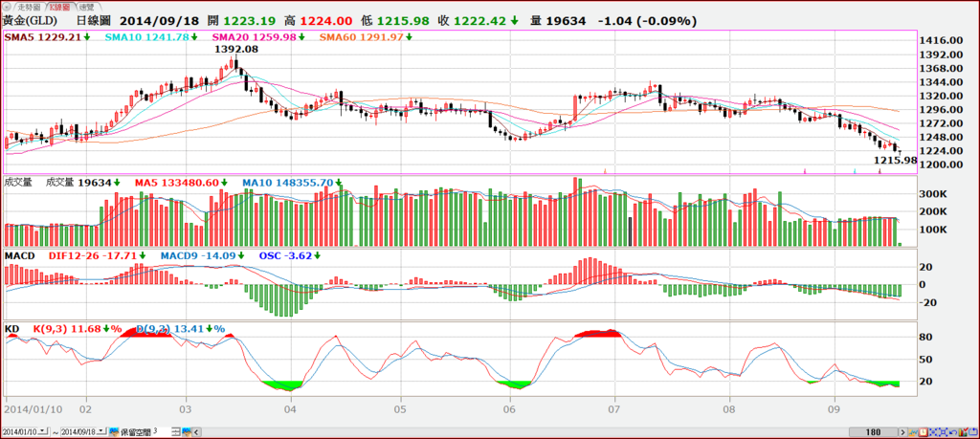980x439 pixels.
Task: Click the right scroll arrow button
Action: (903, 432)
